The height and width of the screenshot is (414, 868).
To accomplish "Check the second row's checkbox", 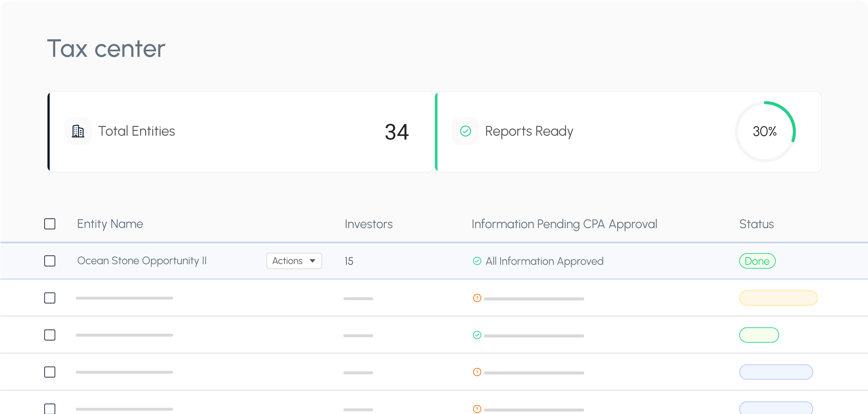I will [x=50, y=298].
